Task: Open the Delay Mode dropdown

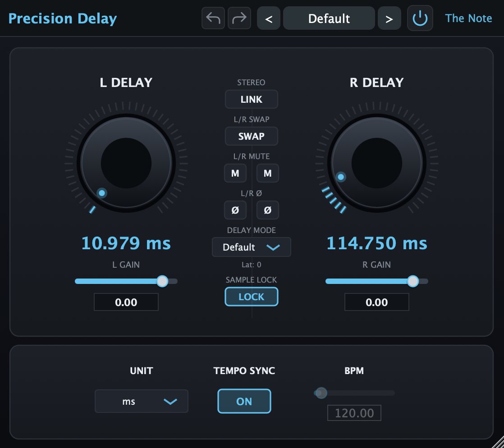Action: pos(252,247)
